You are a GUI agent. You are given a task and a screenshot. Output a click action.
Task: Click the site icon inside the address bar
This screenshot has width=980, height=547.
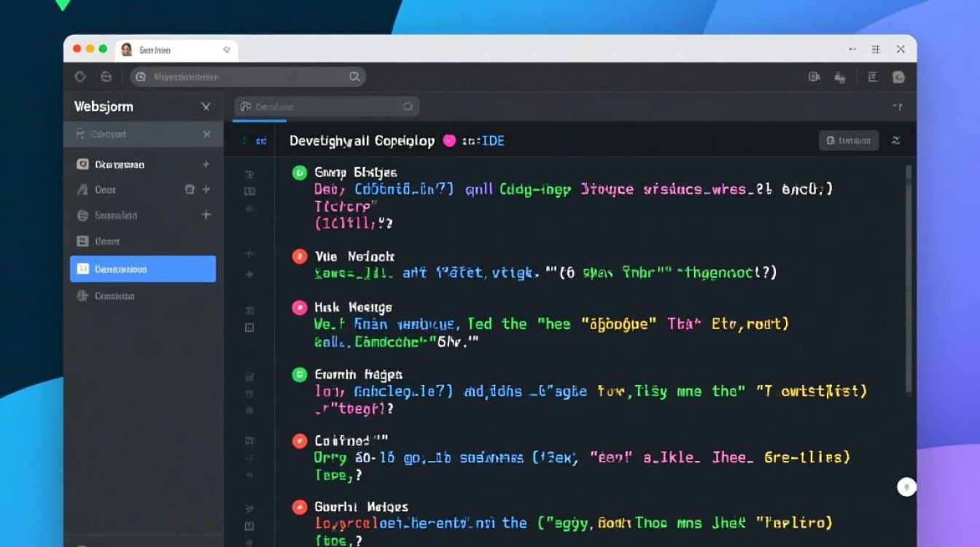tap(141, 77)
